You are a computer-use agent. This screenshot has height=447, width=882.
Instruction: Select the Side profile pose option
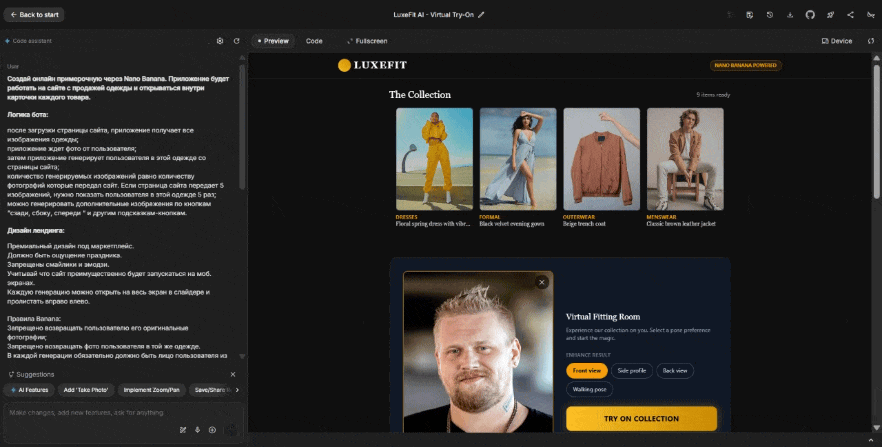pyautogui.click(x=632, y=370)
